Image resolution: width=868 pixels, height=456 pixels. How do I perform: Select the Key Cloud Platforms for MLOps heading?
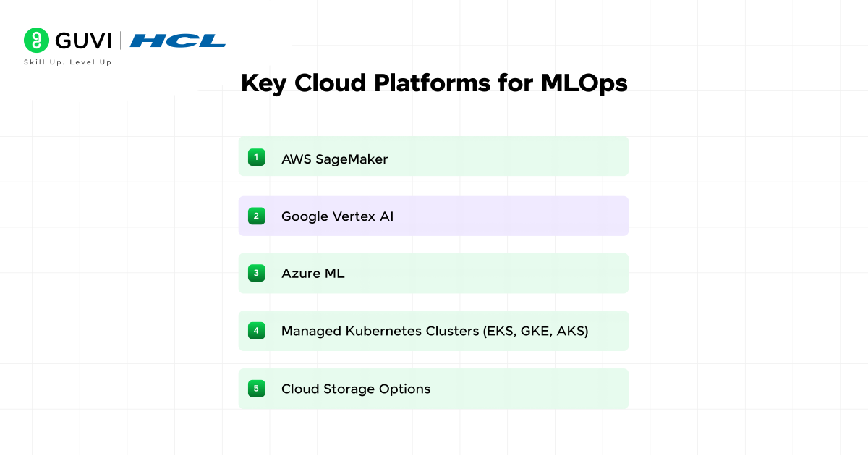pos(435,83)
